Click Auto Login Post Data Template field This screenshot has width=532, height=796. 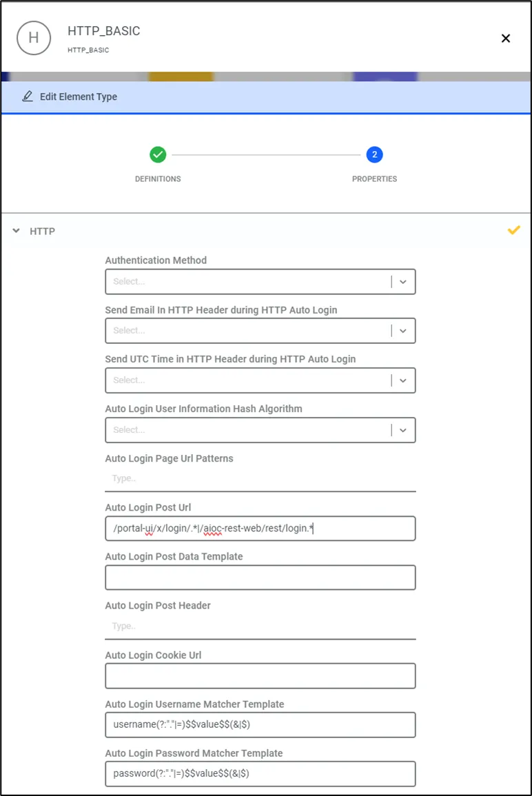260,578
